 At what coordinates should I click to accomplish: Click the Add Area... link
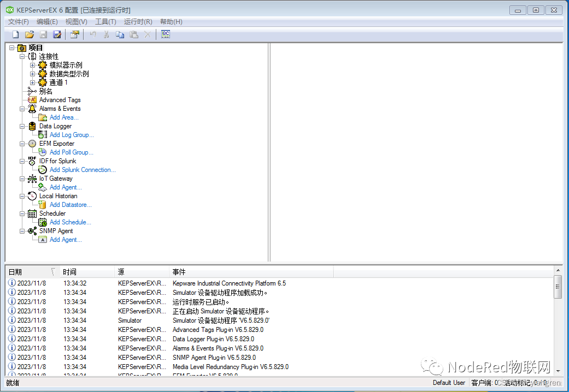point(64,117)
